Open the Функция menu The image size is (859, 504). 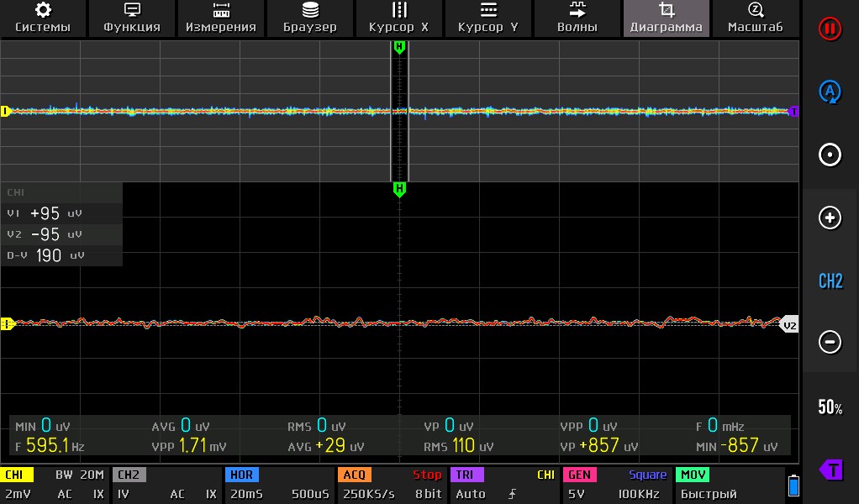click(x=132, y=18)
